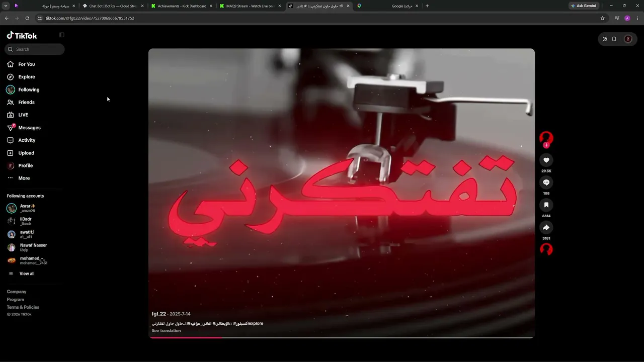This screenshot has width=644, height=362.
Task: View site information icon in address bar
Action: pos(40,18)
